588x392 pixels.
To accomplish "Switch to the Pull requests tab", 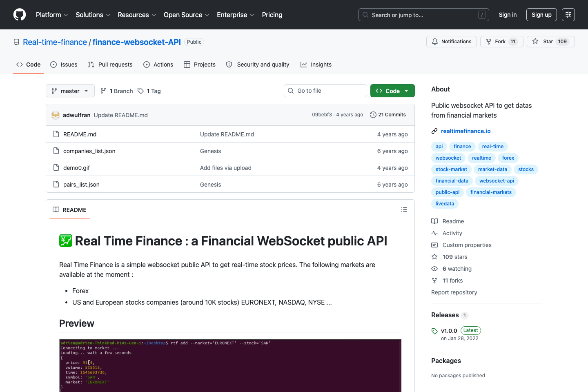I will [x=110, y=65].
